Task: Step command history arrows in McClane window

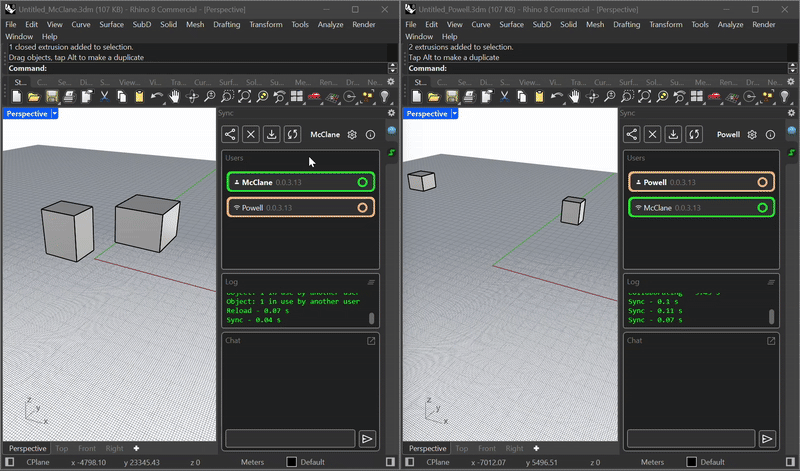Action: tap(392, 68)
